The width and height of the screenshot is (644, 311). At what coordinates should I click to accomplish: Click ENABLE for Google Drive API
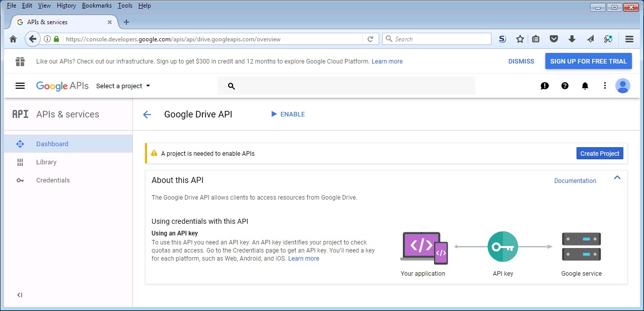288,114
